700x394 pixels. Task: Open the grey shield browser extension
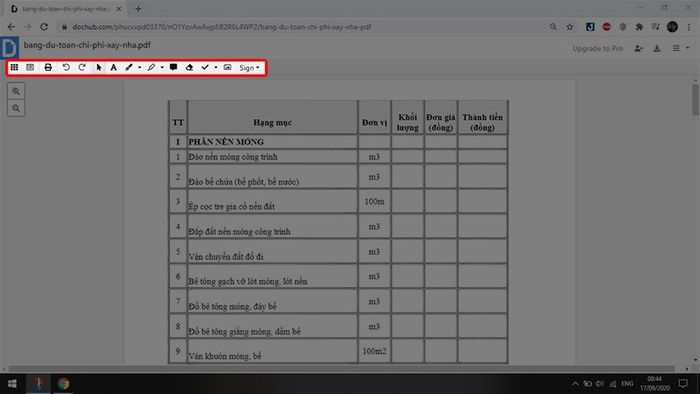[623, 27]
